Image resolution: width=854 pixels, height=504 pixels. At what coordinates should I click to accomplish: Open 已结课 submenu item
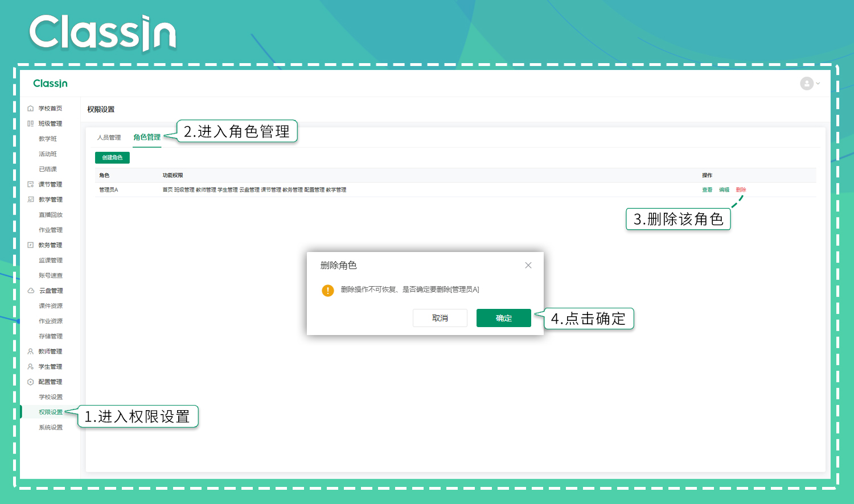coord(48,169)
